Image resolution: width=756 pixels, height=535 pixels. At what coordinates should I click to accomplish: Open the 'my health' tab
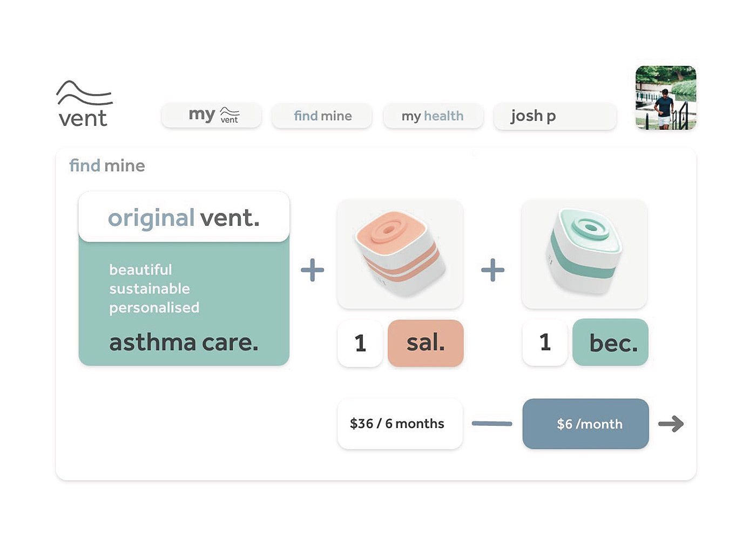tap(433, 116)
